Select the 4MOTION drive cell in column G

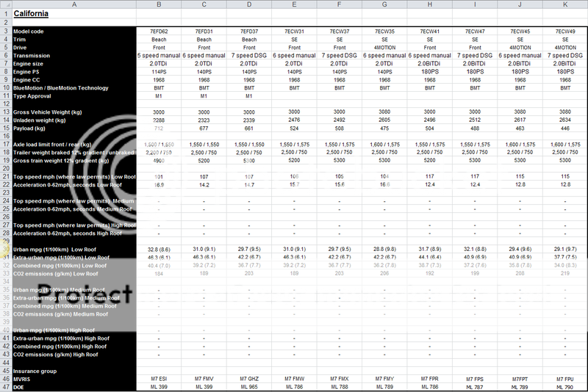[385, 48]
